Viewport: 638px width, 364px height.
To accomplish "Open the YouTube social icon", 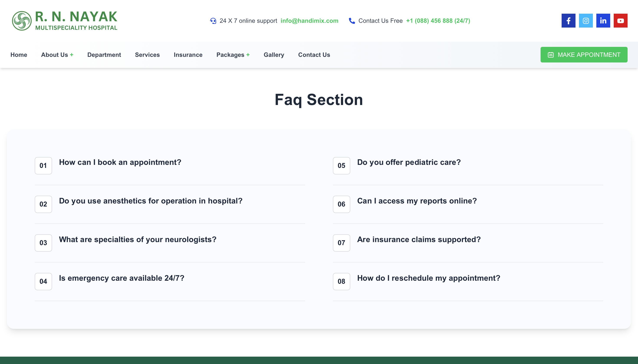I will pyautogui.click(x=620, y=21).
